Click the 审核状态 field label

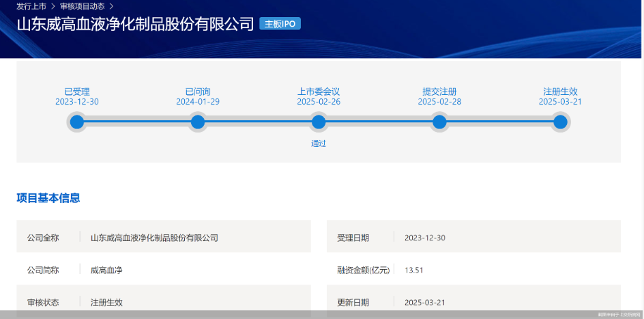[43, 303]
